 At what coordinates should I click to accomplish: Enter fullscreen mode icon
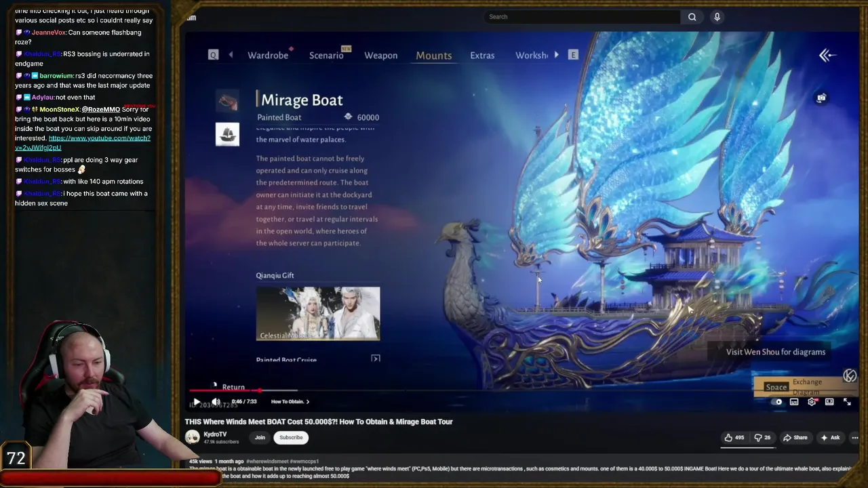[847, 402]
